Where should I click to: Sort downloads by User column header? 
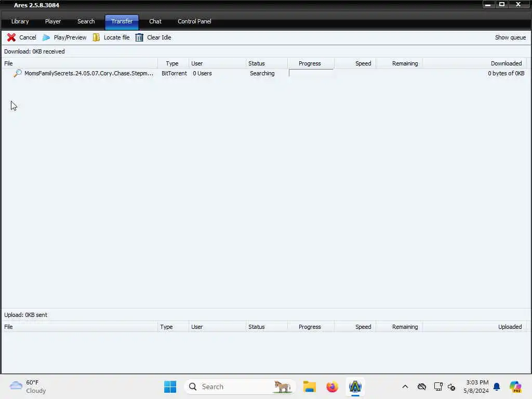tap(217, 63)
